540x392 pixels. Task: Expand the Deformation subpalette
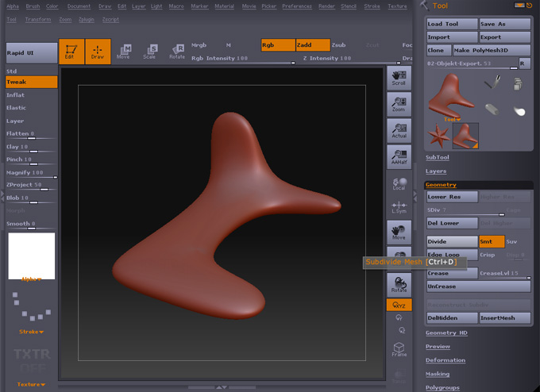pyautogui.click(x=445, y=360)
